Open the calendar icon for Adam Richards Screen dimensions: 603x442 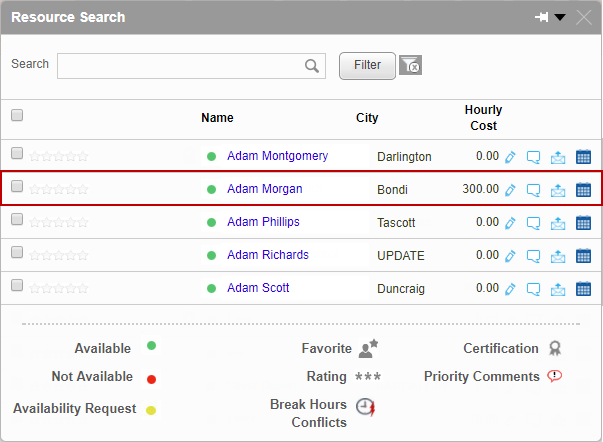click(583, 256)
